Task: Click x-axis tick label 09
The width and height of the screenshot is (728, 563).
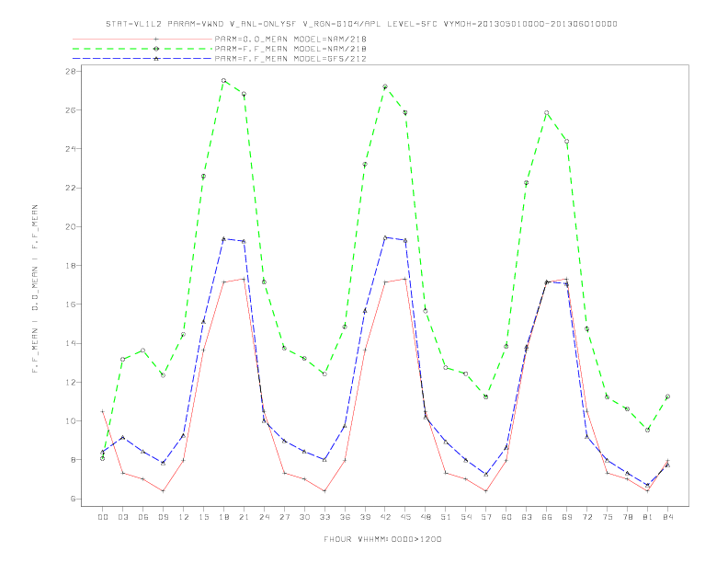Action: coord(163,517)
